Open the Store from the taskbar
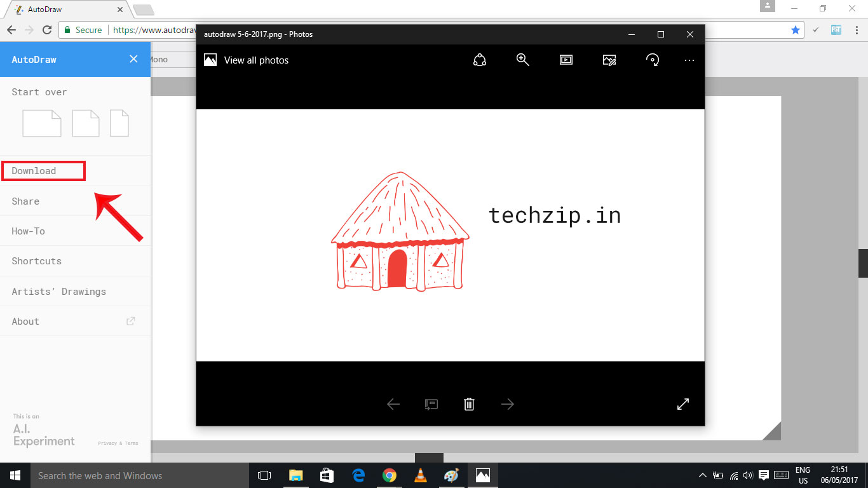 [x=327, y=475]
